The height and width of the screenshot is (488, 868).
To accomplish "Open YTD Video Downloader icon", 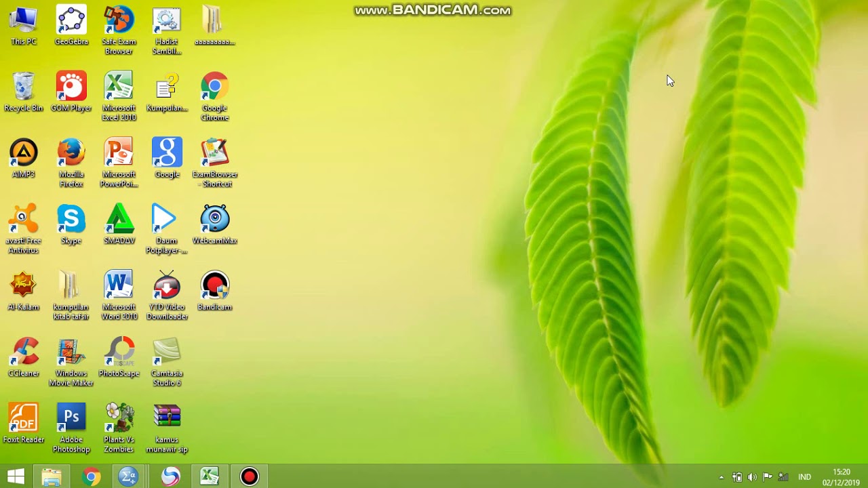I will (x=167, y=296).
